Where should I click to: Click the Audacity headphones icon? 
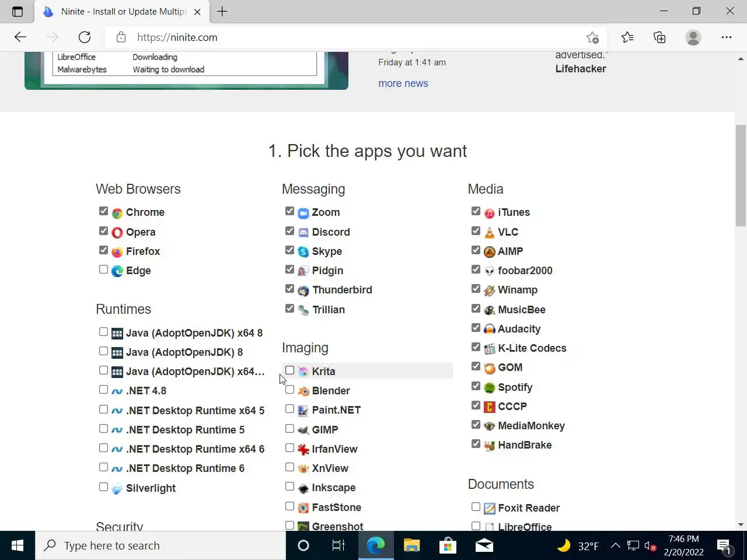click(x=490, y=330)
